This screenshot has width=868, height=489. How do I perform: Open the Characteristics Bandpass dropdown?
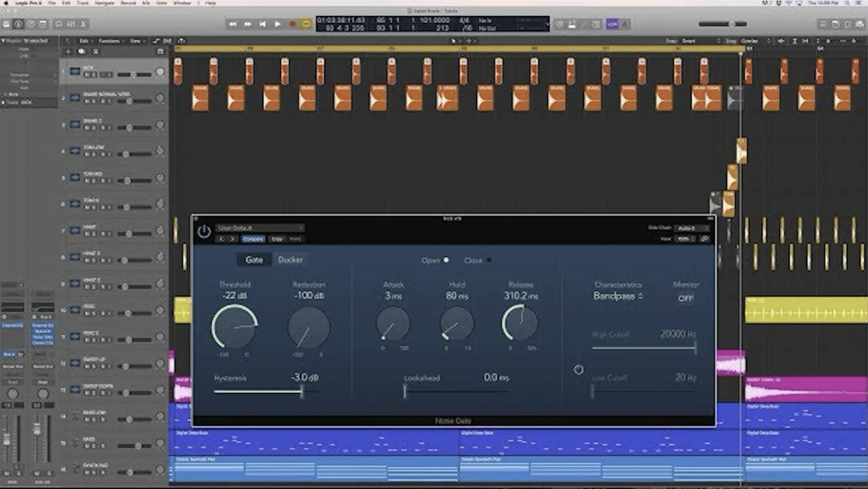point(618,296)
